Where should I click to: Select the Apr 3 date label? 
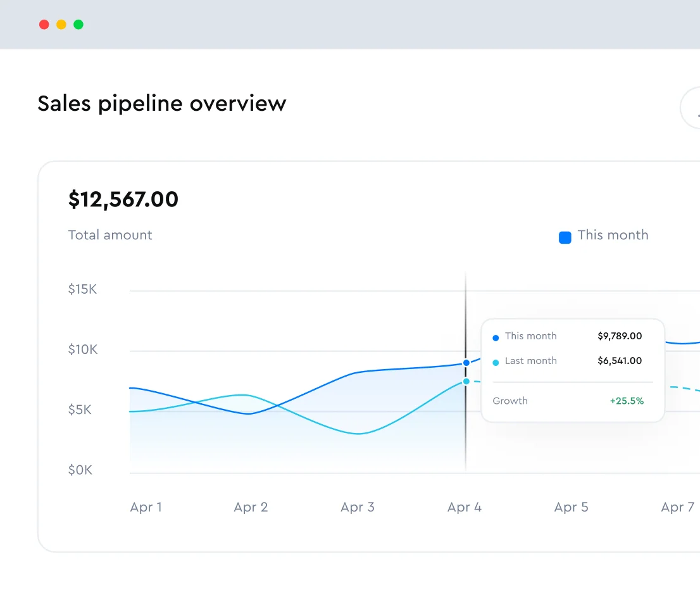point(358,507)
